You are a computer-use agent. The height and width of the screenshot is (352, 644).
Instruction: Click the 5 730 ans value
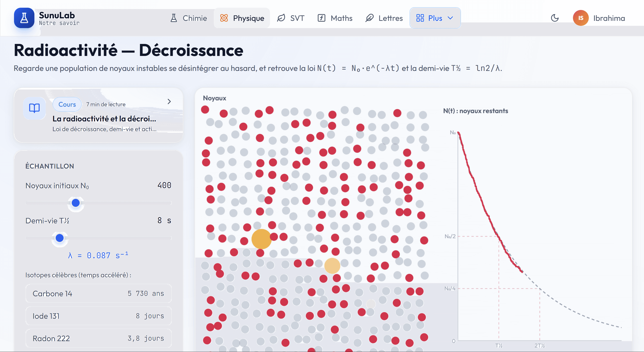[146, 294]
